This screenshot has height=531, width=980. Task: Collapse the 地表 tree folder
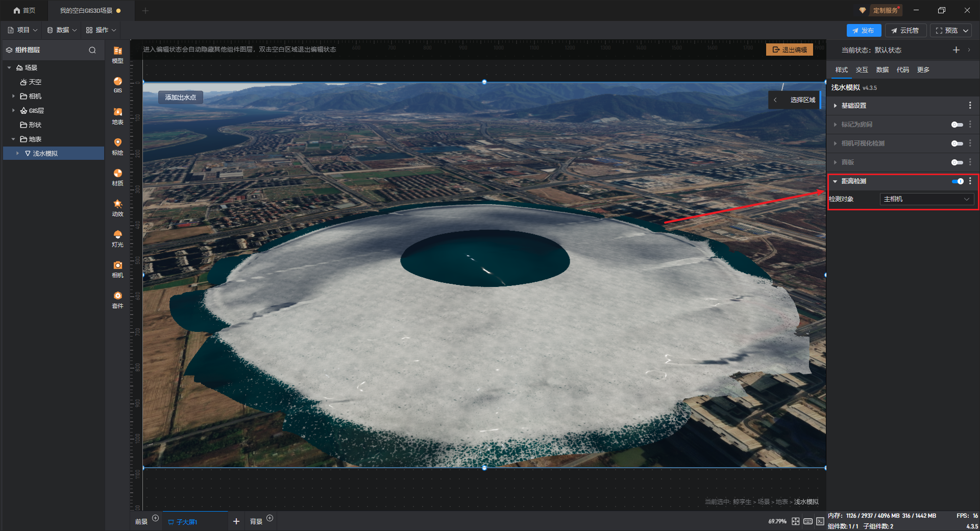(13, 139)
